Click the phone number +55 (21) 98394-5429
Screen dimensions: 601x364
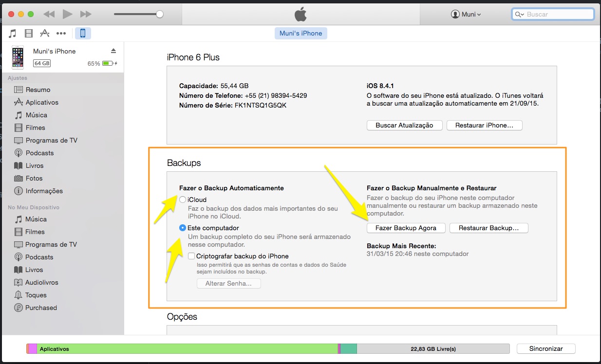click(276, 95)
